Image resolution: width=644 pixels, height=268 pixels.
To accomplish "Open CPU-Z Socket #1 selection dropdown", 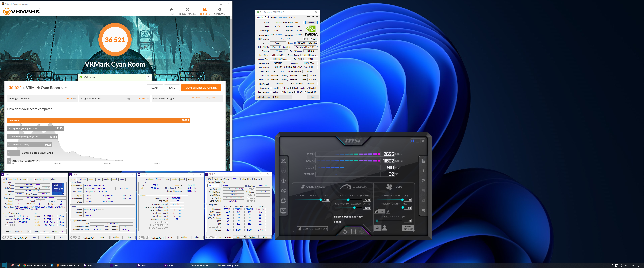I will click(x=22, y=231).
